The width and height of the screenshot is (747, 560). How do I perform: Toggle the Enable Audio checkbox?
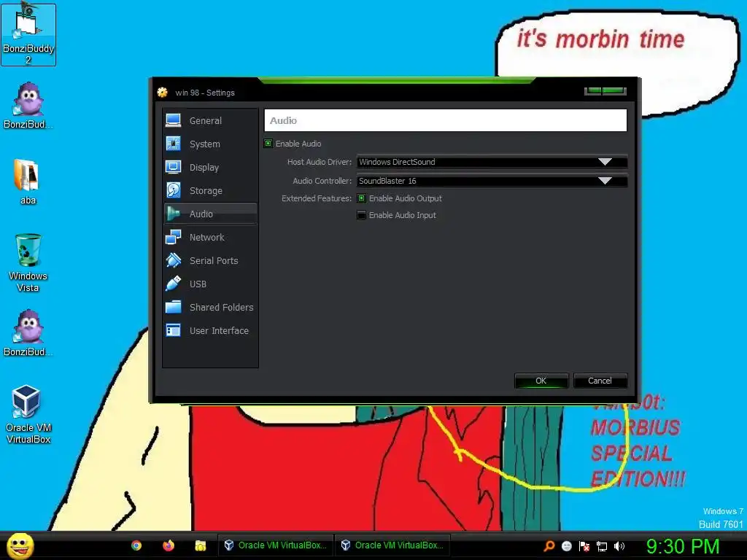[x=268, y=144]
